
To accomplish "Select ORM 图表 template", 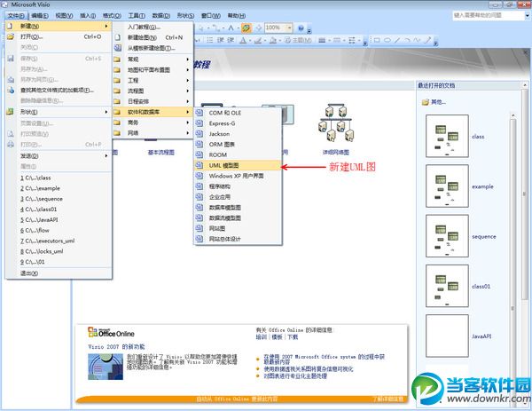I will [238, 145].
